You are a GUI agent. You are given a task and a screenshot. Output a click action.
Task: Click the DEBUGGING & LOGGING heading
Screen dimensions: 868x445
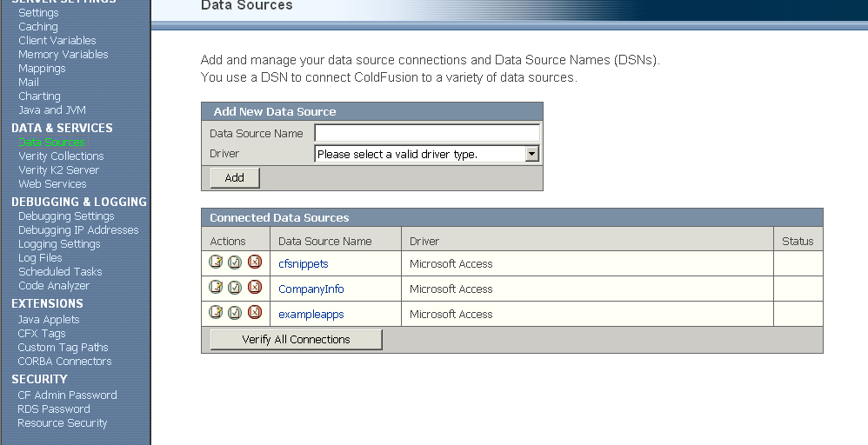pyautogui.click(x=79, y=202)
